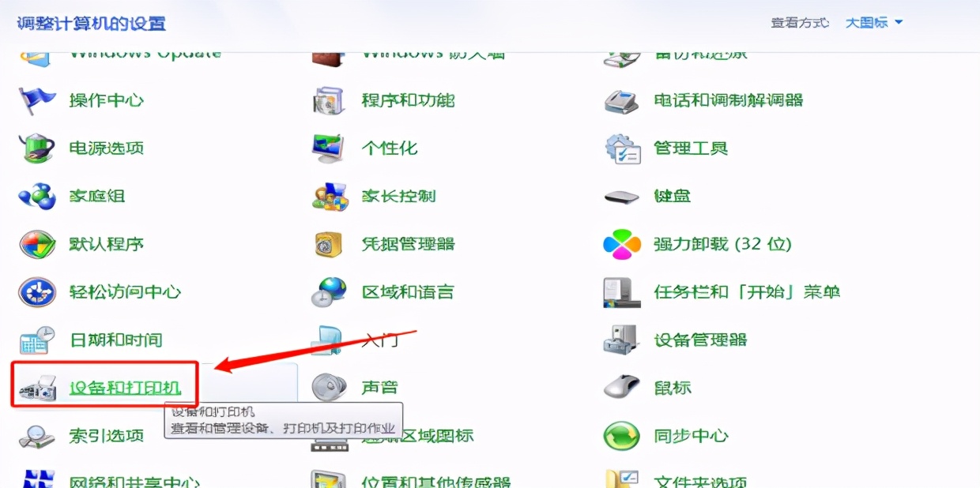Open 日期和时间 via its calendar icon
This screenshot has height=488, width=980.
[x=36, y=340]
